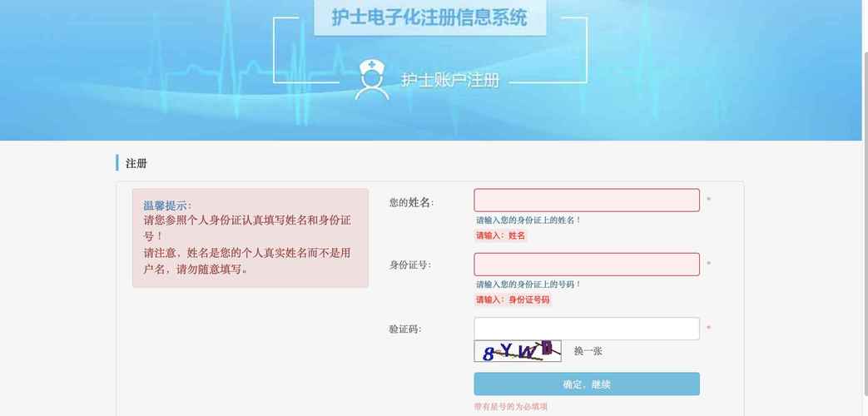Click the red 请输入:身份证号码 error message
This screenshot has width=868, height=416.
tap(513, 300)
